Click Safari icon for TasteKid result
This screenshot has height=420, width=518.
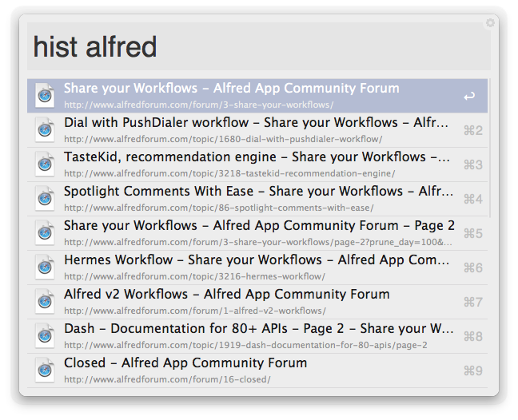46,164
